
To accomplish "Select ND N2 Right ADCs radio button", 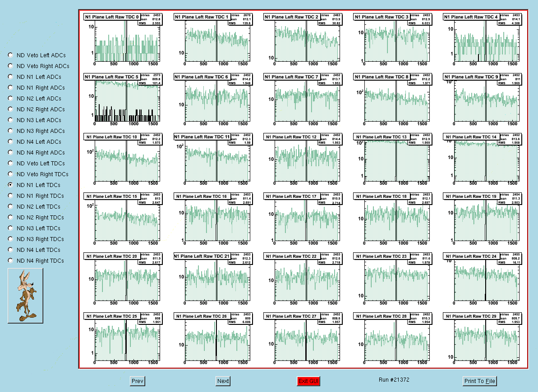I will (11, 109).
